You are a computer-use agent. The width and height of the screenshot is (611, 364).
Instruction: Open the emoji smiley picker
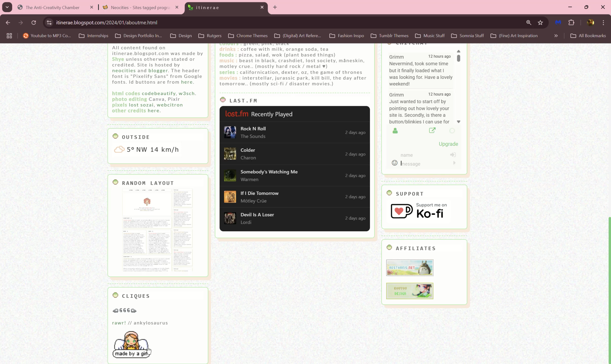(395, 163)
